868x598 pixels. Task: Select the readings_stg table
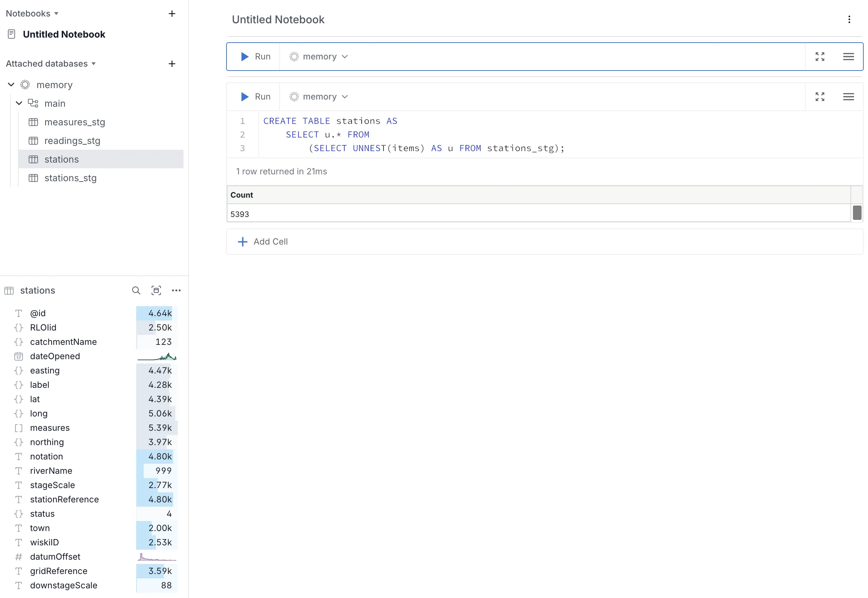pos(72,141)
